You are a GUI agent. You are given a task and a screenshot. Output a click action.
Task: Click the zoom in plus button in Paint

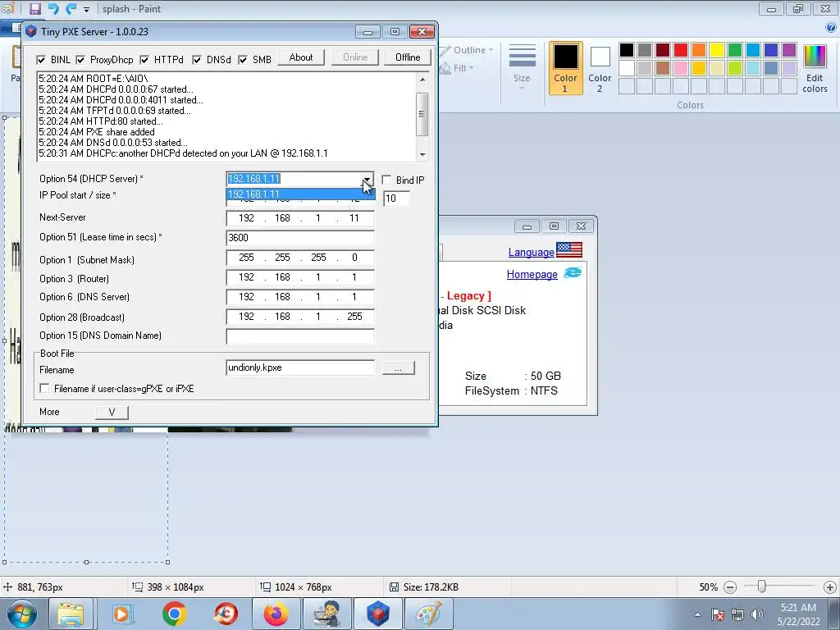pos(830,587)
